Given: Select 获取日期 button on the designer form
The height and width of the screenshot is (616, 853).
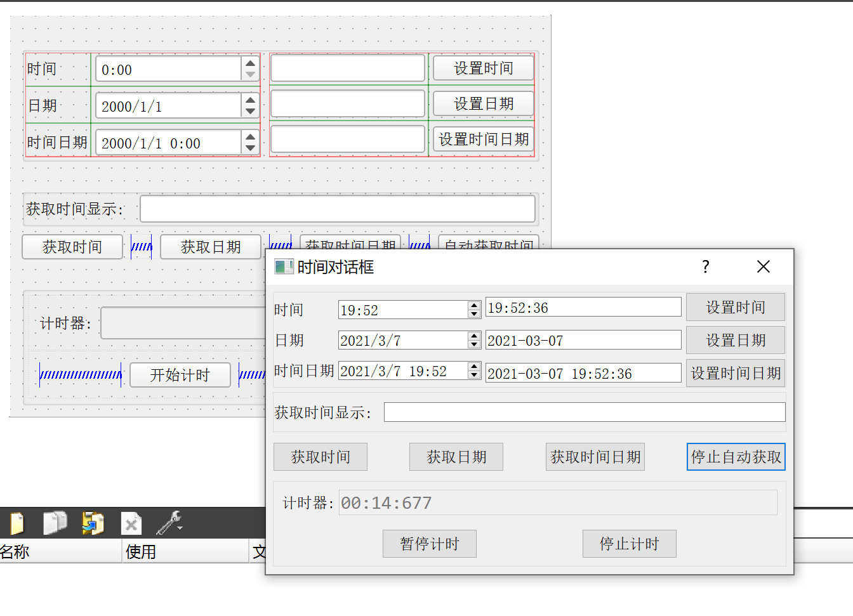Looking at the screenshot, I should tap(211, 247).
